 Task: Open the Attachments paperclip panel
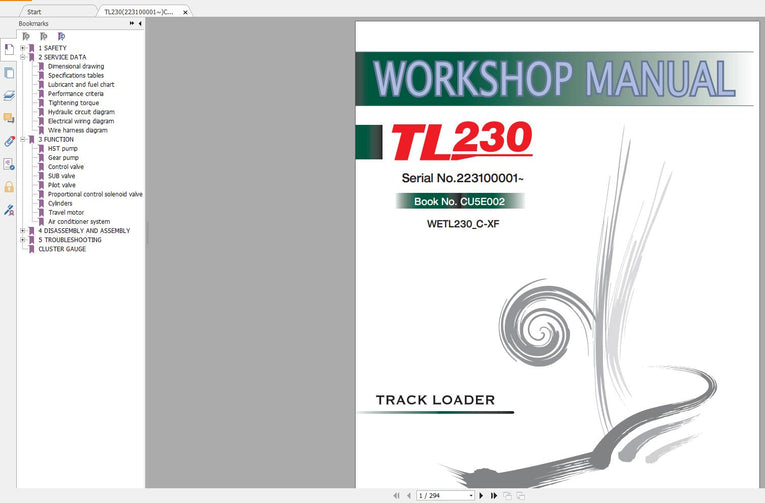point(9,141)
